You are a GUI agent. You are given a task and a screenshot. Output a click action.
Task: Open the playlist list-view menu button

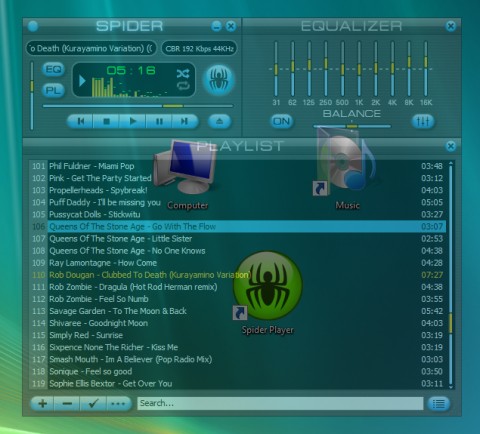coord(439,404)
